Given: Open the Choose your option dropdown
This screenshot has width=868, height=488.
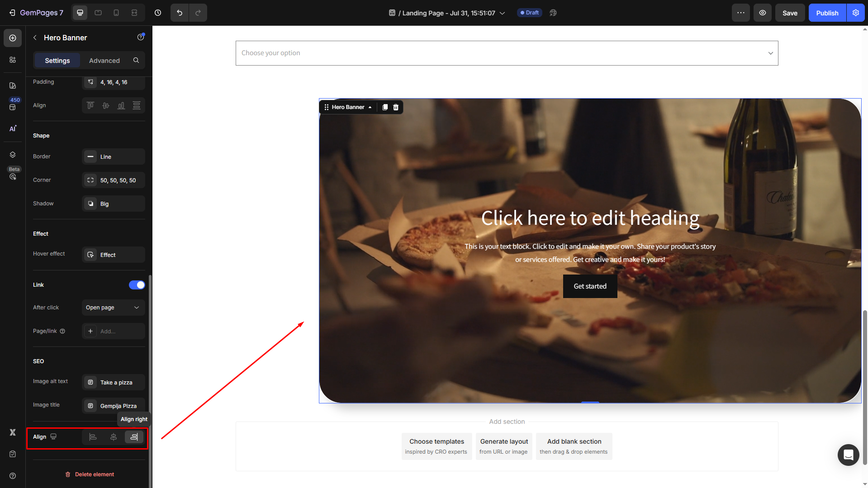Looking at the screenshot, I should pyautogui.click(x=507, y=53).
